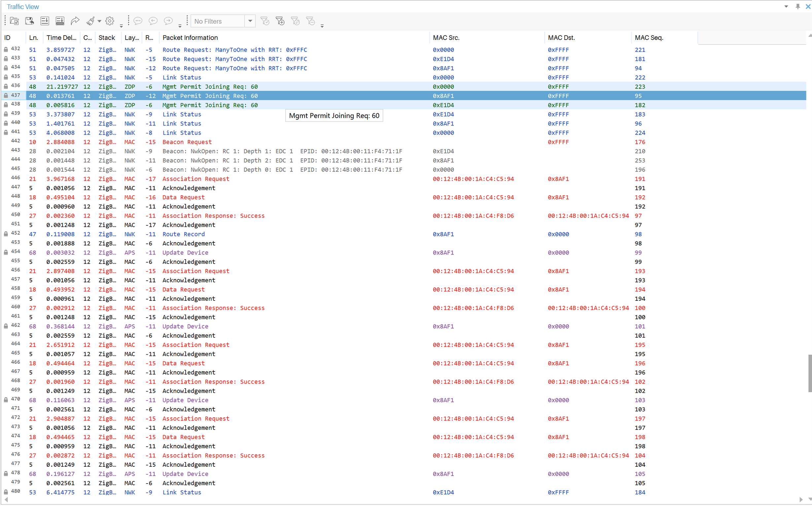Click lock icon on packet 480
Viewport: 812px width, 506px height.
click(x=6, y=492)
